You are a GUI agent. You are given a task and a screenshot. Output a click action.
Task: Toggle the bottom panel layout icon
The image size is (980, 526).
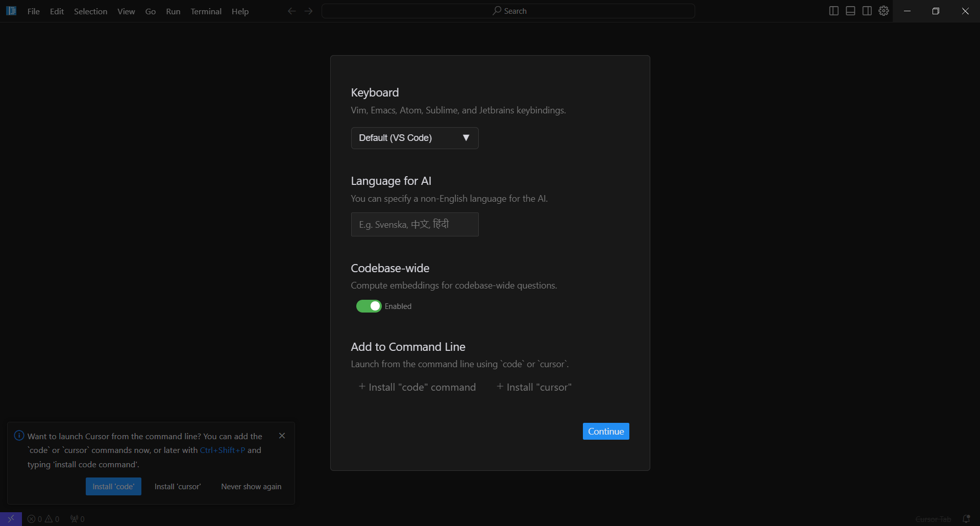[x=850, y=11]
